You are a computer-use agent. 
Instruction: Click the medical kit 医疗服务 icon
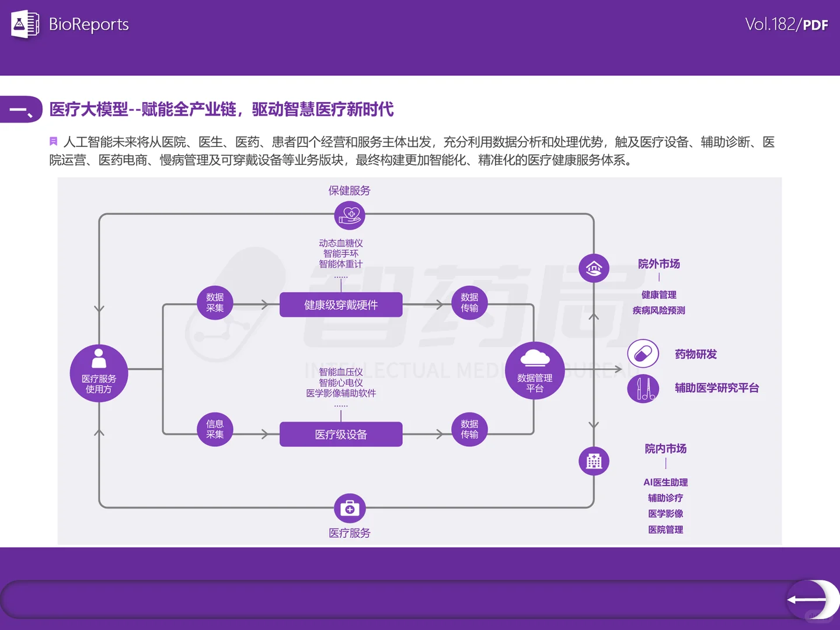point(349,508)
